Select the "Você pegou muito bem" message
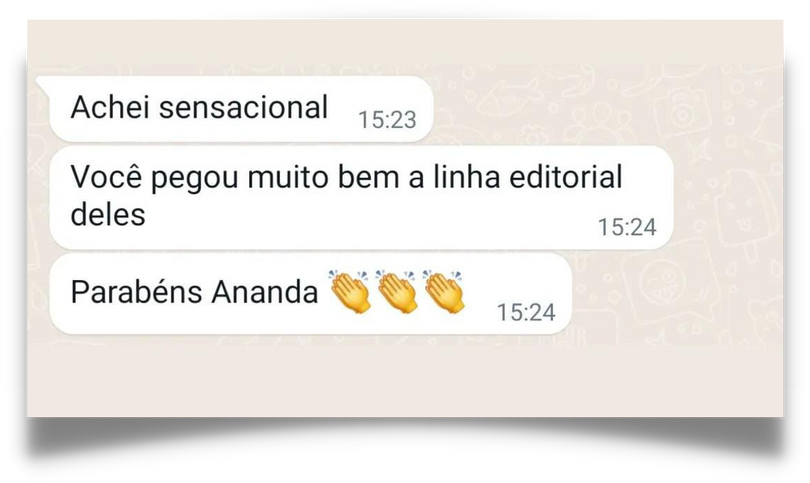The height and width of the screenshot is (483, 810). (x=362, y=198)
